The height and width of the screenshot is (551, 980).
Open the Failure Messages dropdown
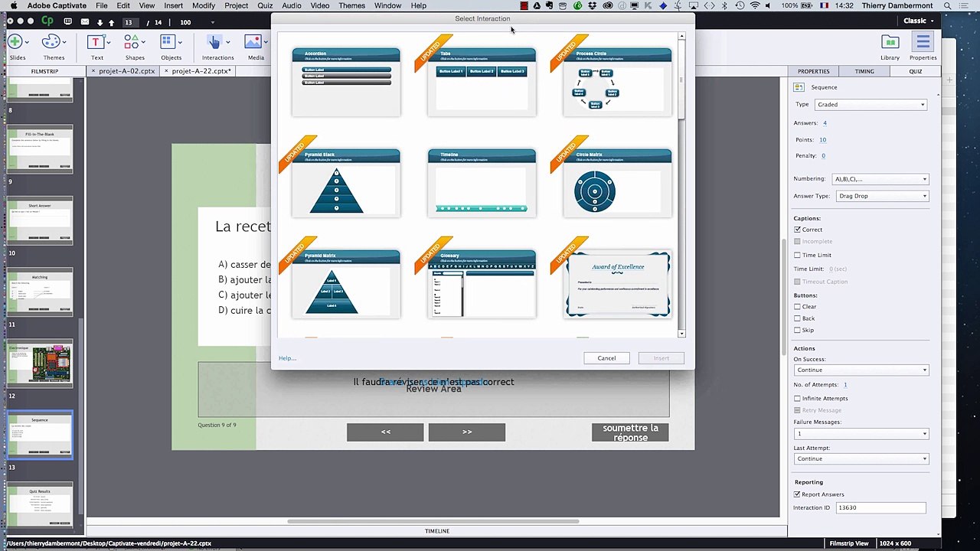(x=861, y=434)
